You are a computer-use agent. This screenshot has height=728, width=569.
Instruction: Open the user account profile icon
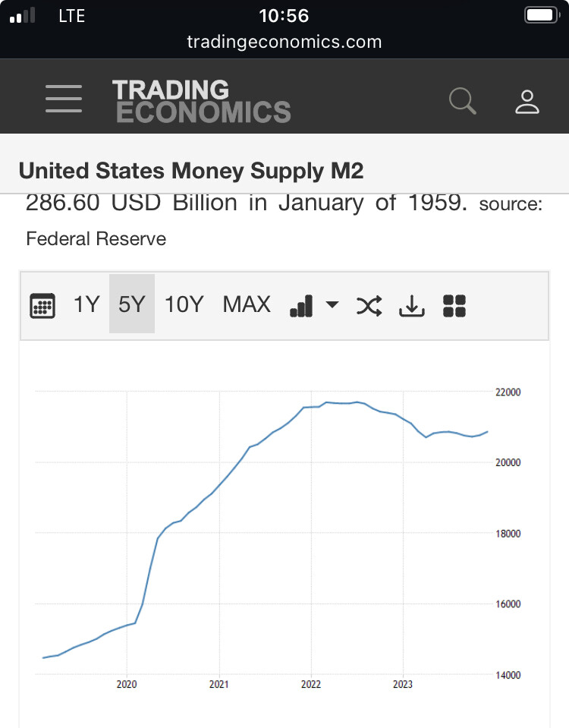(527, 102)
